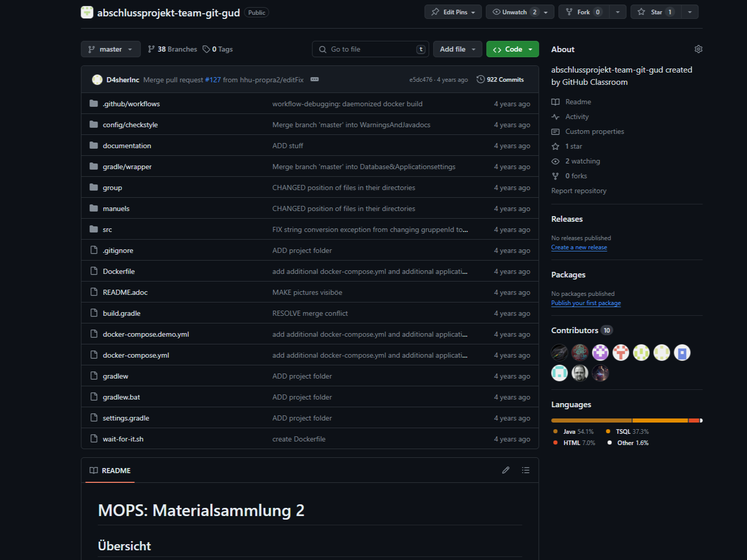The image size is (747, 560).
Task: Open the About settings gear icon
Action: (x=698, y=49)
